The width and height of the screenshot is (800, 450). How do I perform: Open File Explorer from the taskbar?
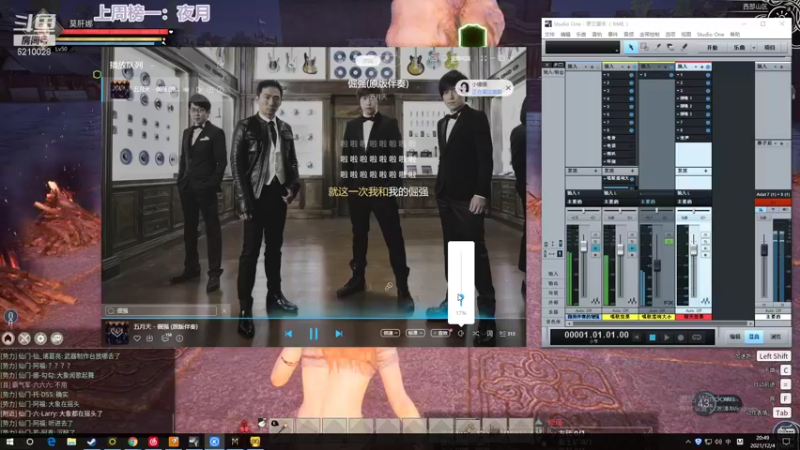pos(71,442)
